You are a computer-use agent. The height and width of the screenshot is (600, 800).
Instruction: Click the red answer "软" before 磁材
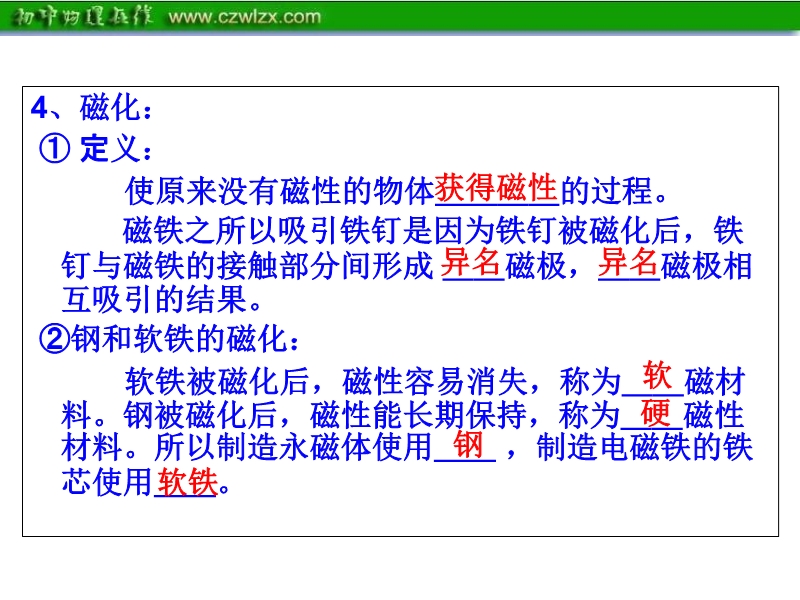(x=656, y=376)
